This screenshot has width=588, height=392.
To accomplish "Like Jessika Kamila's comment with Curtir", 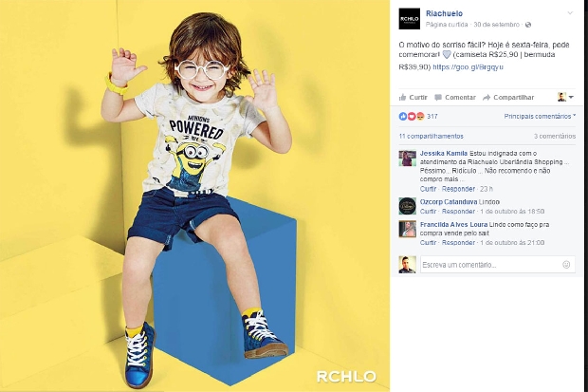I will (428, 189).
